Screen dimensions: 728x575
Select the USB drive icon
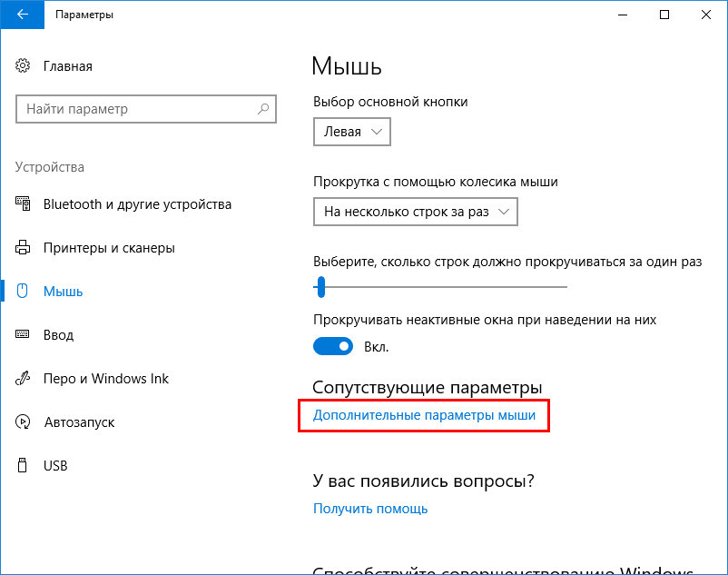[x=22, y=465]
